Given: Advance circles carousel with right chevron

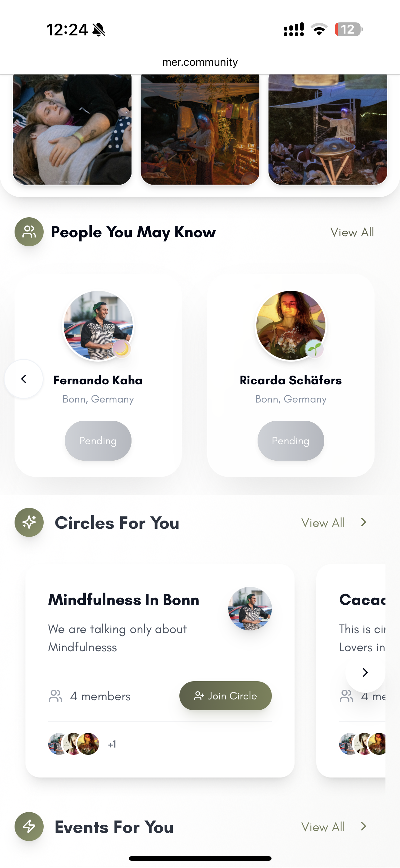Looking at the screenshot, I should (x=365, y=672).
